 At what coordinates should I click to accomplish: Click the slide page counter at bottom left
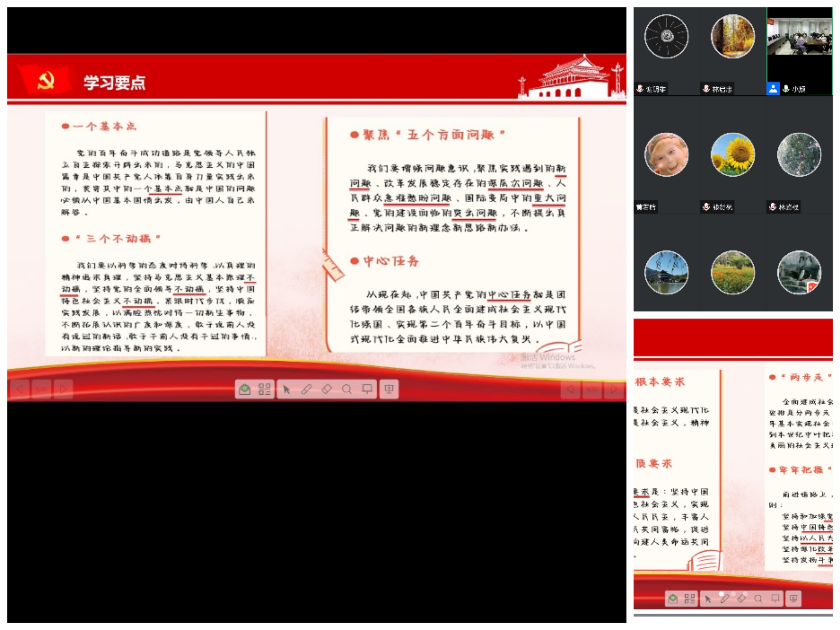pyautogui.click(x=41, y=389)
